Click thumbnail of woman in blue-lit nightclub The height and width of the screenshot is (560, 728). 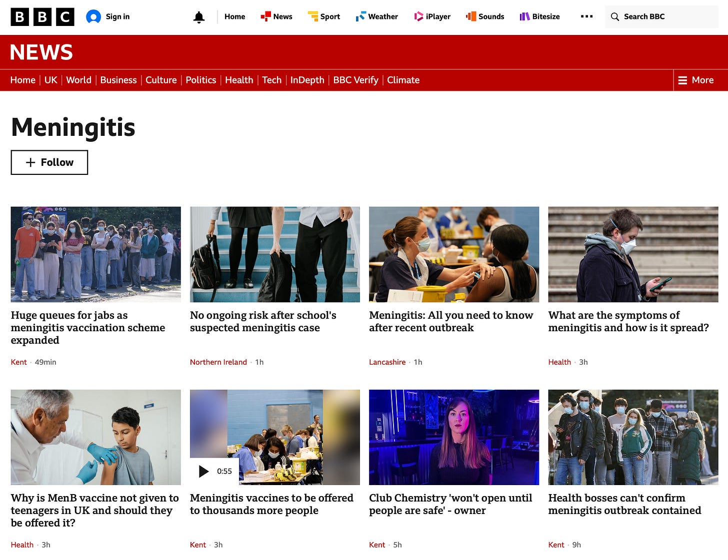pos(454,437)
